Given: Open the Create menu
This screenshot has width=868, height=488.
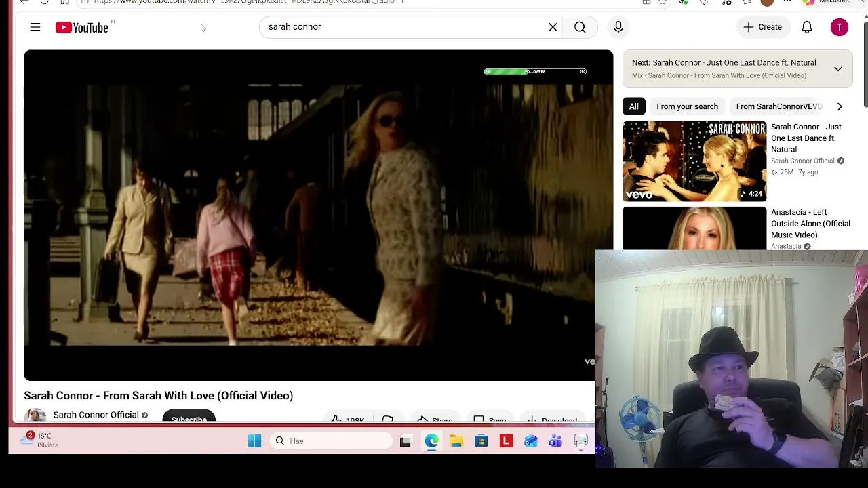Looking at the screenshot, I should [x=762, y=27].
